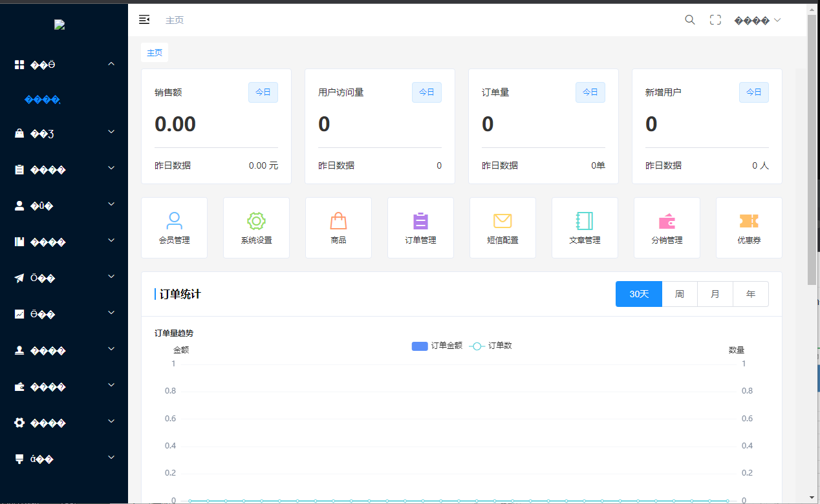The width and height of the screenshot is (820, 504).
Task: Click the user silhouette icon in sidebar
Action: pyautogui.click(x=19, y=206)
